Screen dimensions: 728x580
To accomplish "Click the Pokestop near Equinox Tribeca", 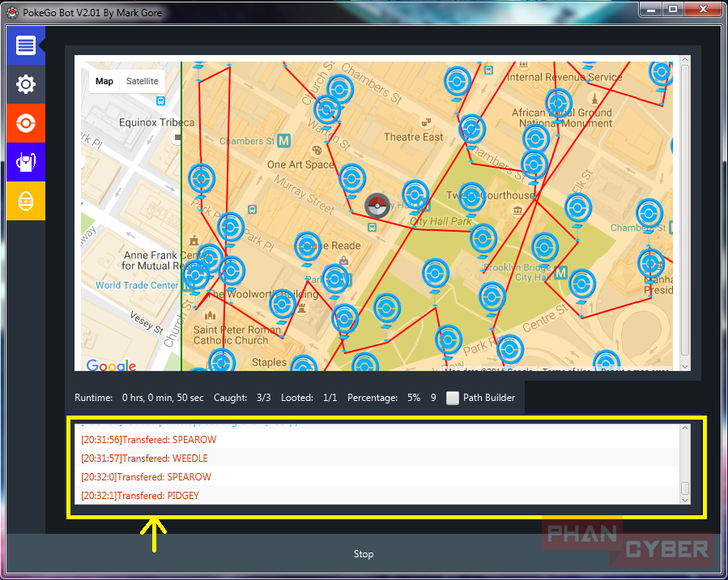I will [201, 181].
